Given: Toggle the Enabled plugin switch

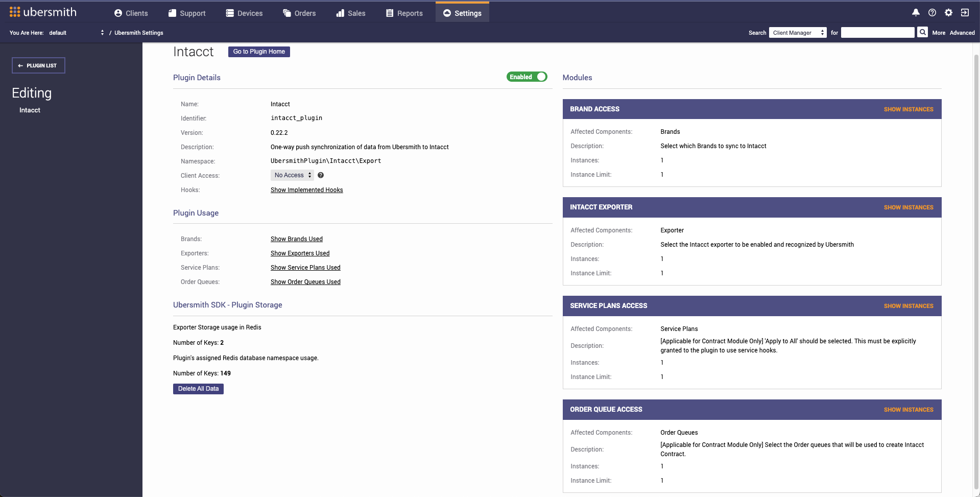Looking at the screenshot, I should pos(527,77).
